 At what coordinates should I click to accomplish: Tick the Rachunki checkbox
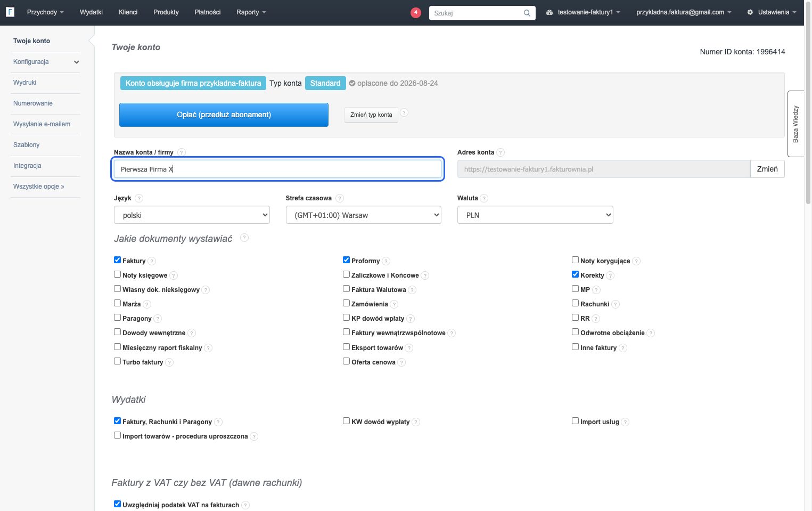576,303
